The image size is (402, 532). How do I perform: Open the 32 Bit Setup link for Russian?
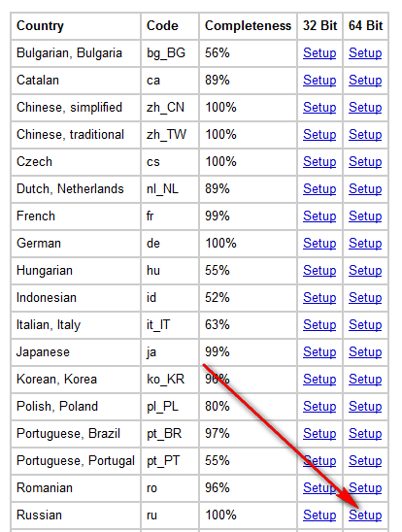(x=319, y=515)
